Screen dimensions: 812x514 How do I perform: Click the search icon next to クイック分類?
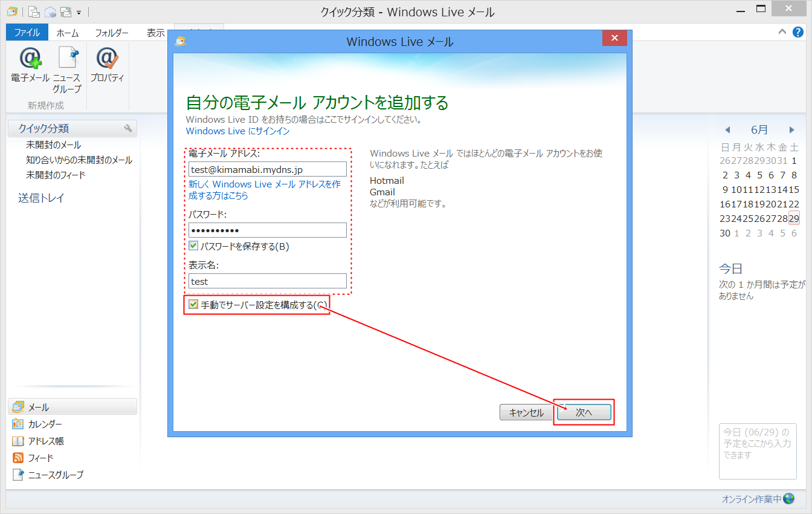pyautogui.click(x=127, y=128)
